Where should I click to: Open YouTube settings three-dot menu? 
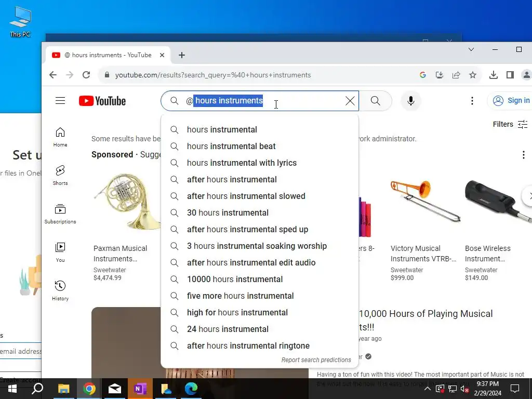[472, 101]
